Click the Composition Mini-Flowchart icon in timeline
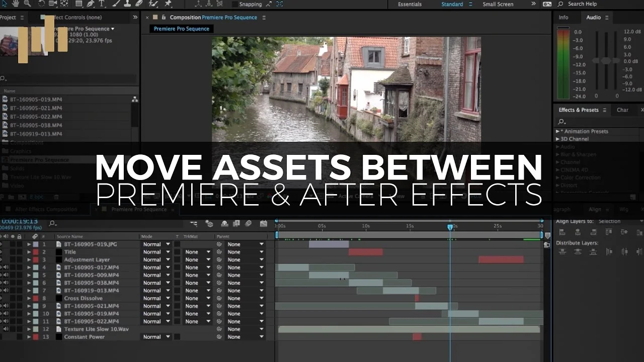 (194, 223)
